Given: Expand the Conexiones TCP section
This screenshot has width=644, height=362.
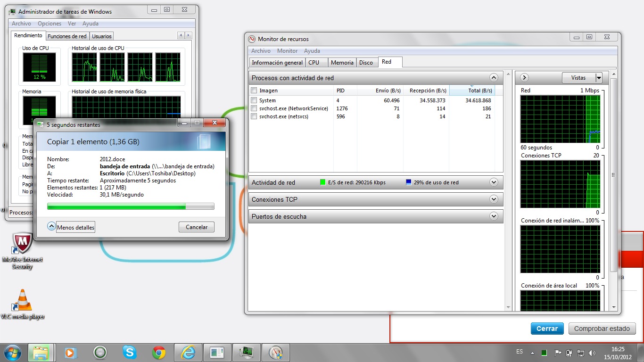Looking at the screenshot, I should pos(494,199).
